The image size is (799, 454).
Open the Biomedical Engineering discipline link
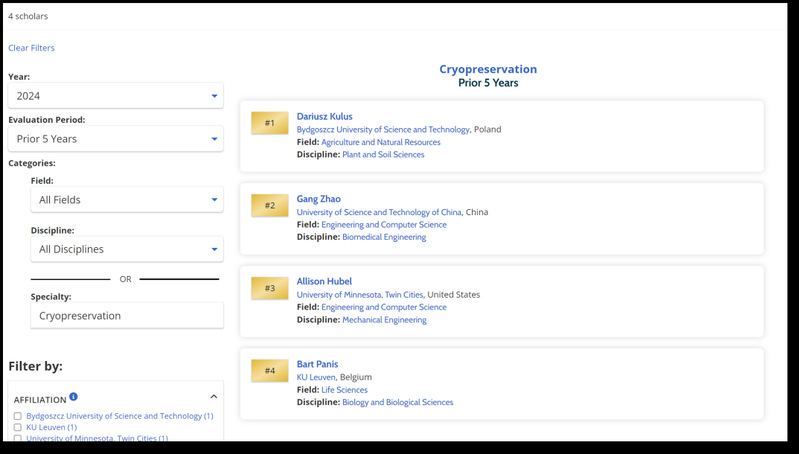384,237
